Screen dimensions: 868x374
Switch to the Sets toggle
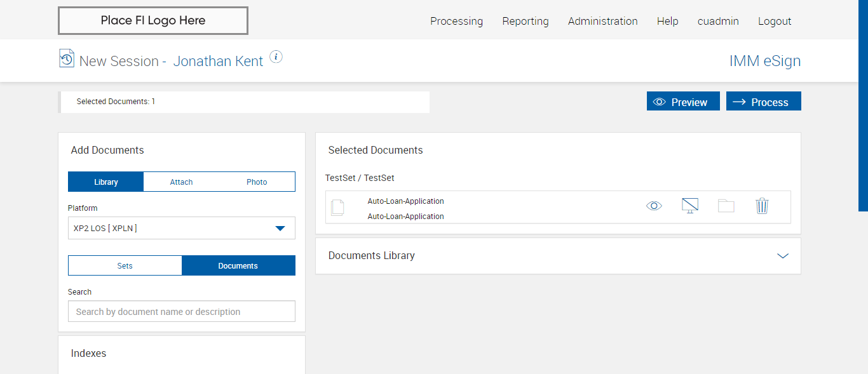(x=125, y=265)
